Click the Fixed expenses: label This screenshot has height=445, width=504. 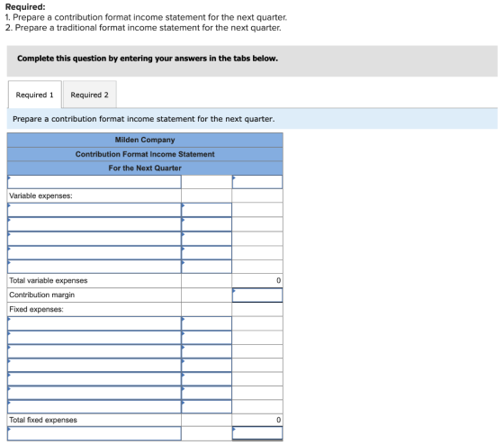point(36,309)
